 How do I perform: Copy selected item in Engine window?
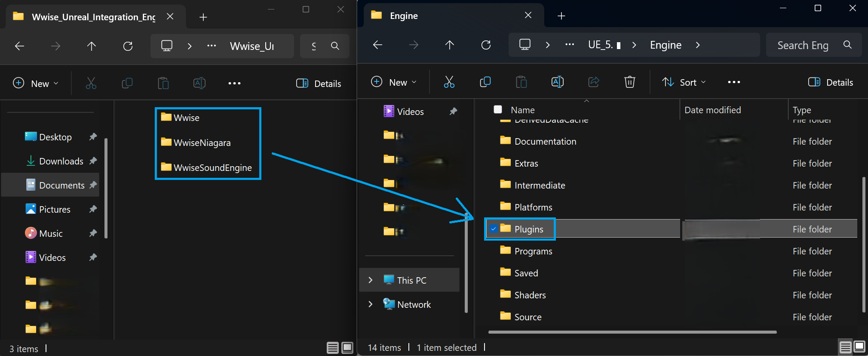[485, 82]
